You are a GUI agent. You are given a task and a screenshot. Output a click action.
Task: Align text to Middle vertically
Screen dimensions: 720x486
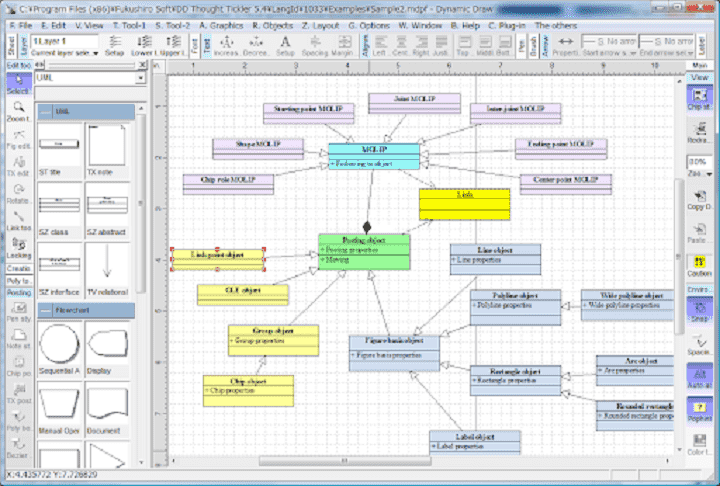[x=485, y=46]
